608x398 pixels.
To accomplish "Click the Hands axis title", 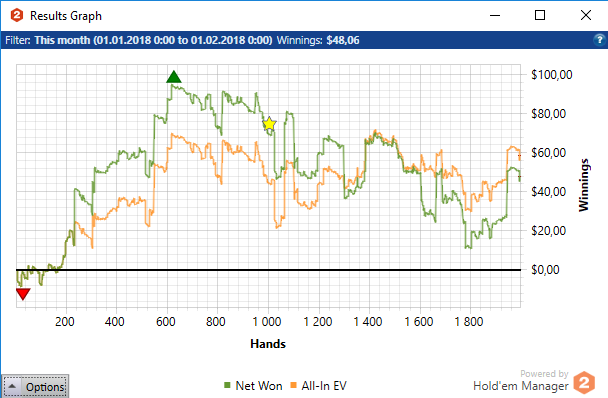I will [x=268, y=344].
